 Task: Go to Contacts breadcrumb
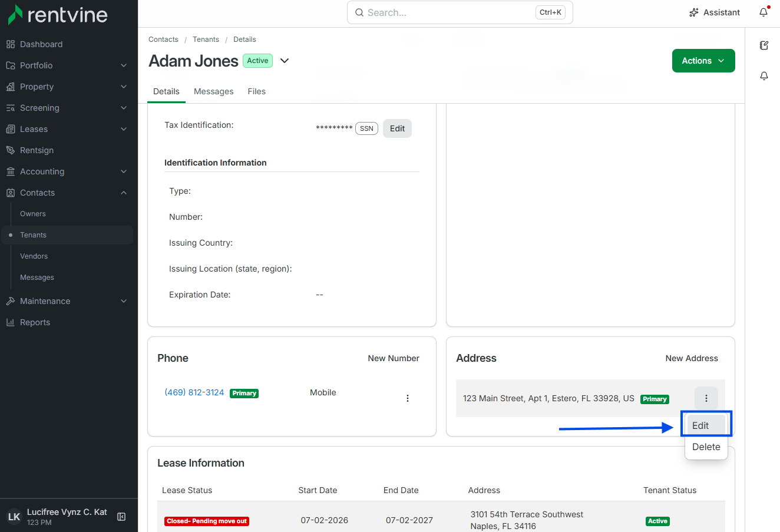[x=163, y=39]
